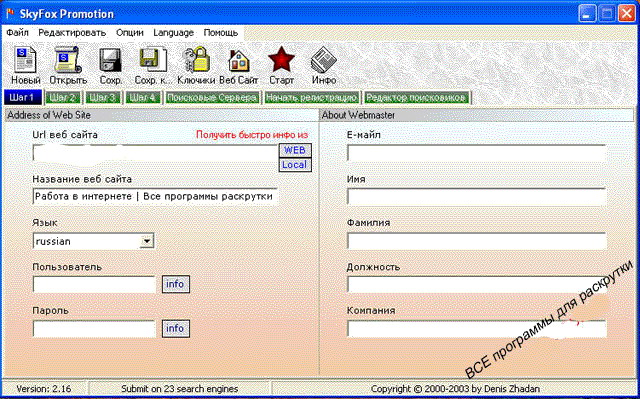Image resolution: width=640 pixels, height=399 pixels.
Task: Click the Сохр. к.. save-as icon
Action: [153, 60]
